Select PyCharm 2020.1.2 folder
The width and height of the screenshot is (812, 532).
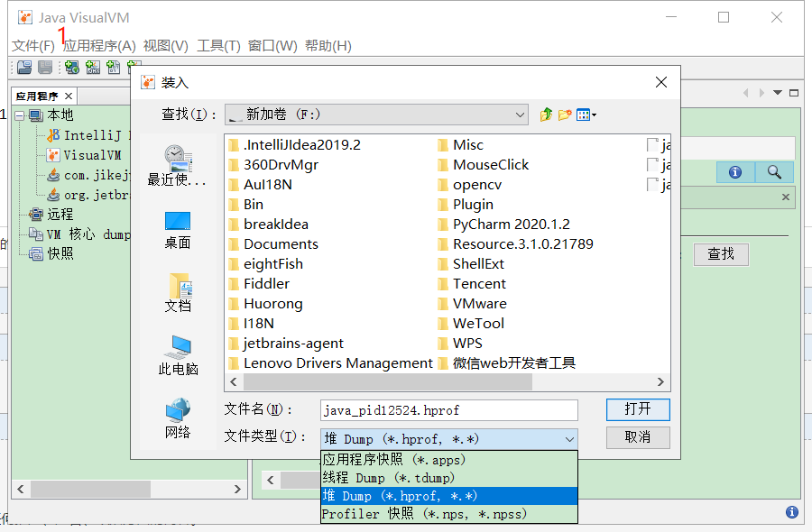pyautogui.click(x=503, y=225)
